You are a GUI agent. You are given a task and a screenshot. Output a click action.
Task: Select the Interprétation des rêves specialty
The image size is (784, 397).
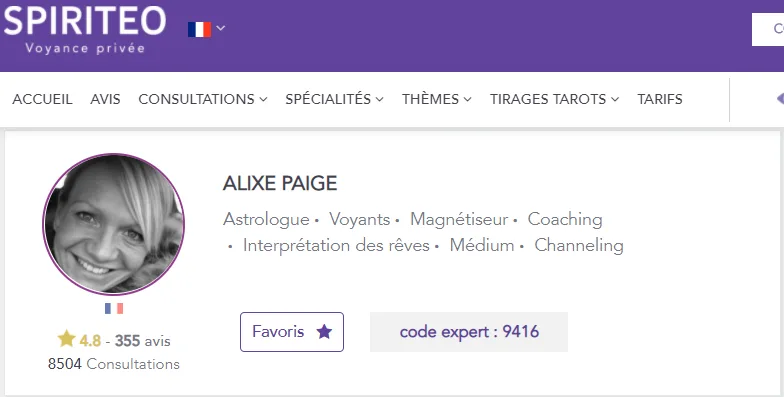[336, 246]
